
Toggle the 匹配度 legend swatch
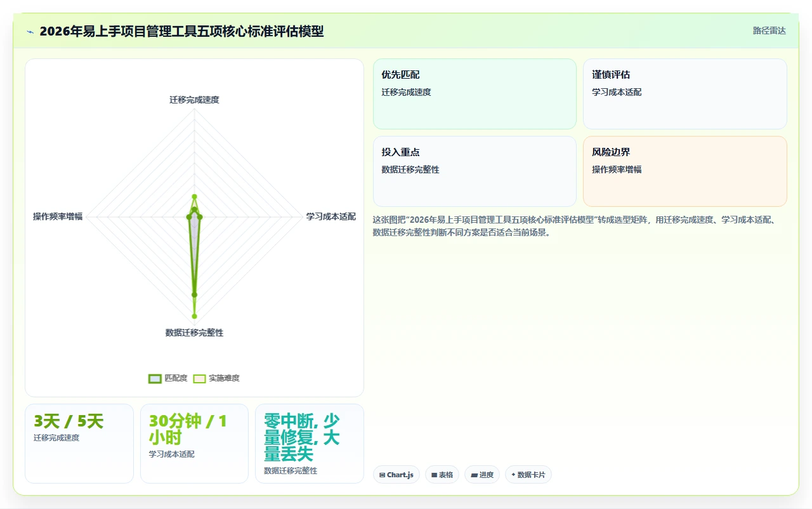pyautogui.click(x=155, y=378)
